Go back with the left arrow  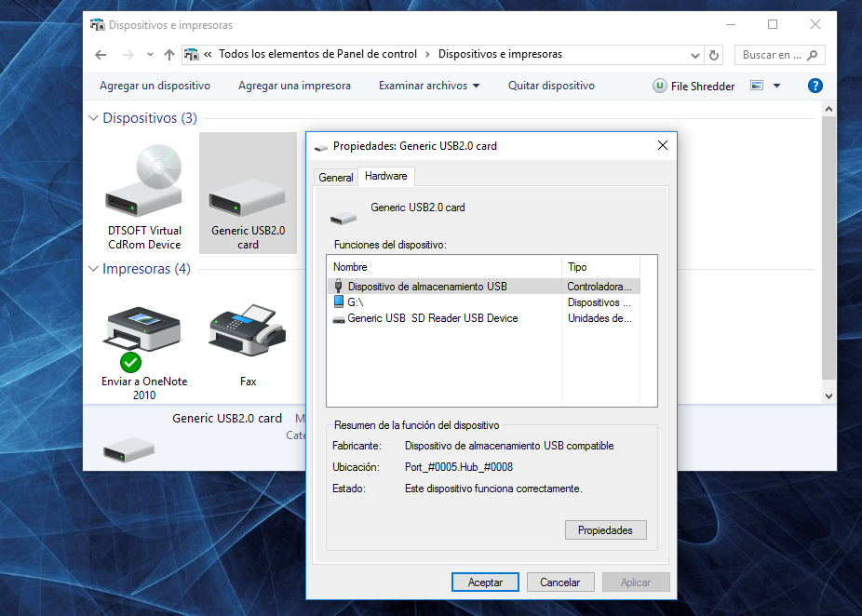pos(101,55)
